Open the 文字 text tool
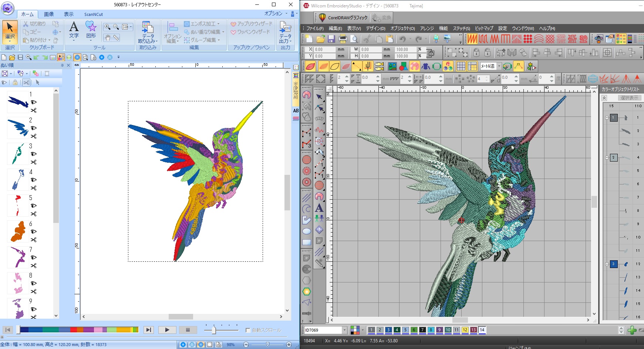 point(74,30)
